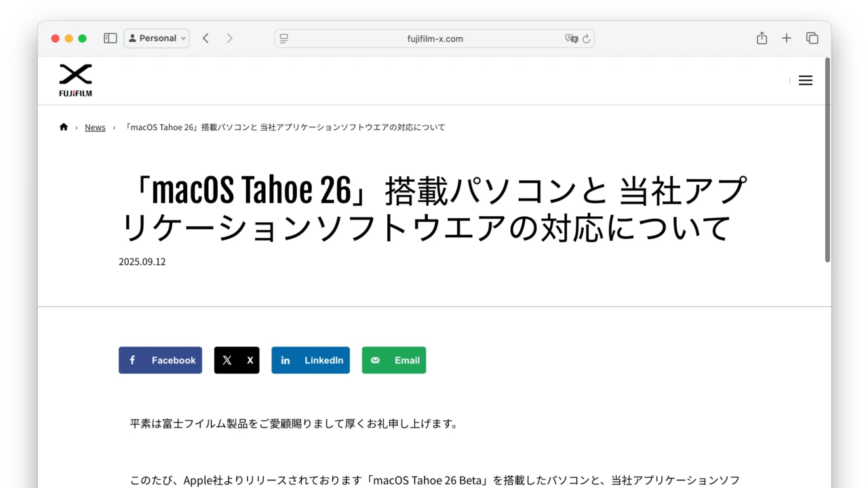Reload the fujifilm-x.com page
The image size is (868, 488).
tap(587, 39)
